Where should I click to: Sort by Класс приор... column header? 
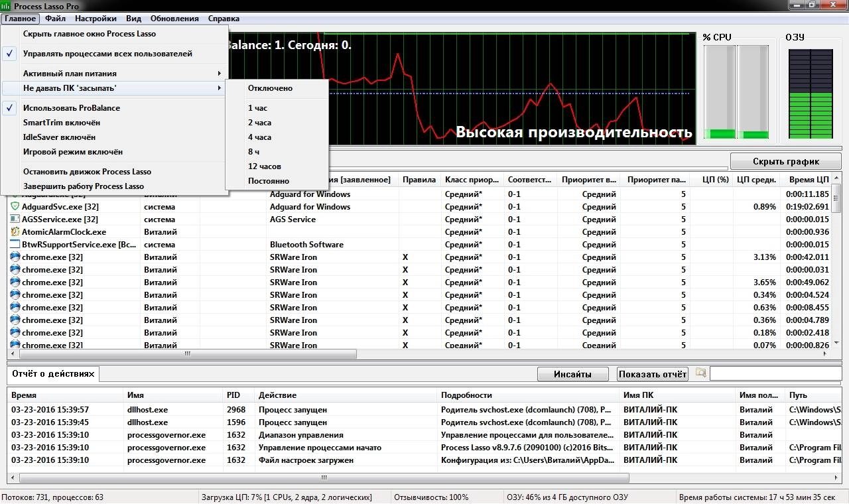point(472,180)
